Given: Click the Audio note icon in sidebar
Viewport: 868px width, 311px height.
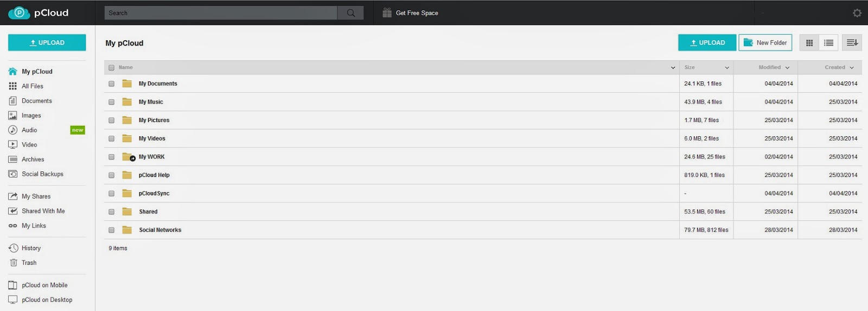Looking at the screenshot, I should click(13, 130).
